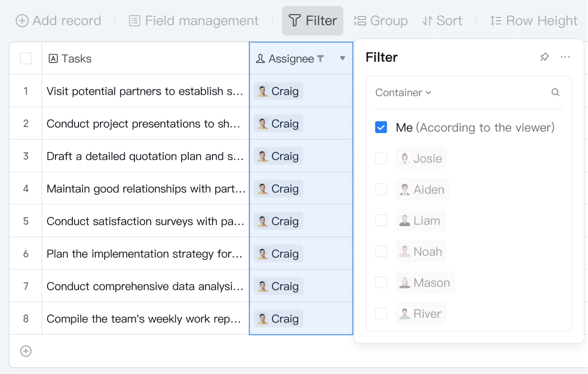Click the add row plus icon
This screenshot has height=374, width=588.
26,351
